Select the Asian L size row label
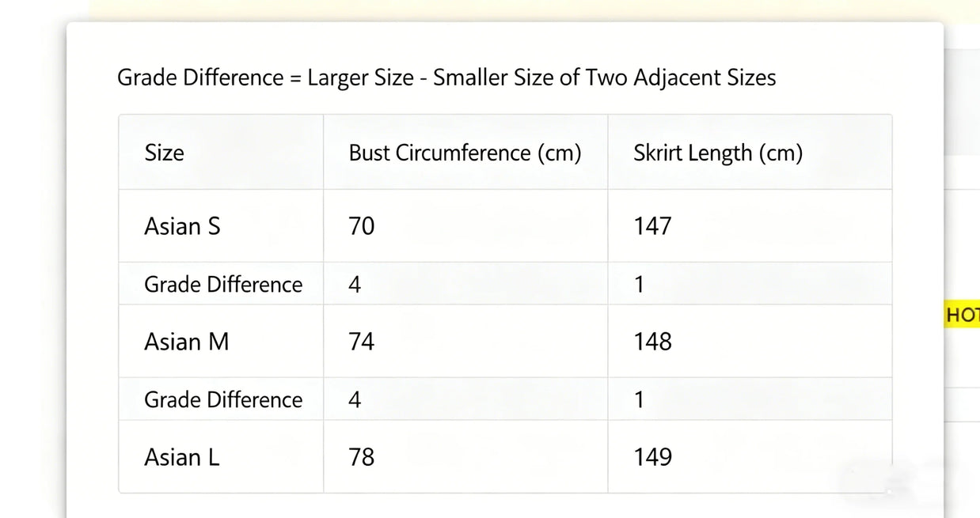Screen dimensions: 980x518 point(182,457)
